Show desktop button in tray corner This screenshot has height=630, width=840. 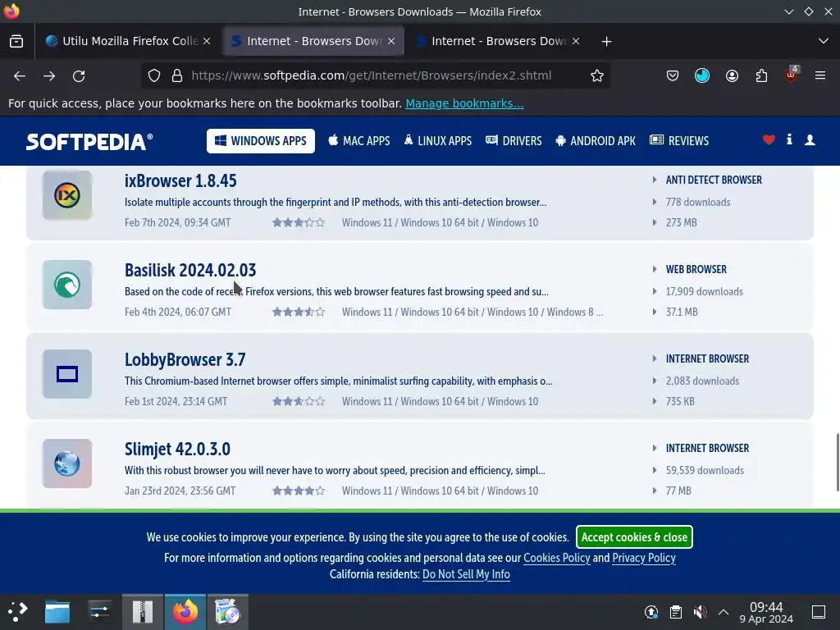click(819, 612)
